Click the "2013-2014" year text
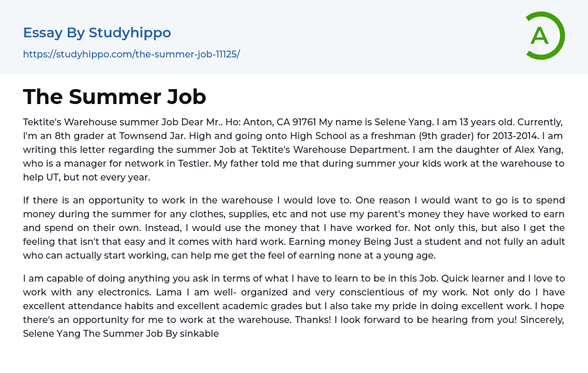 click(481, 136)
